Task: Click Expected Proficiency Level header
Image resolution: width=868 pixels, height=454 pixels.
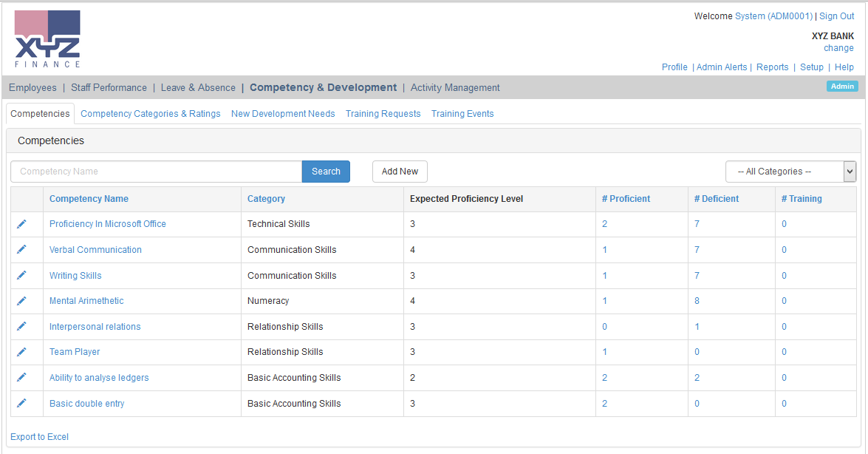Action: click(x=466, y=199)
